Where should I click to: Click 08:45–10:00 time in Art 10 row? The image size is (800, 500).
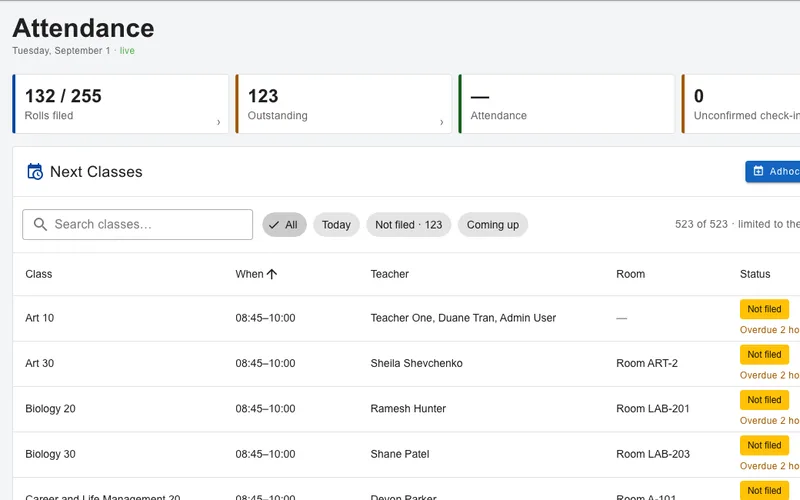click(x=265, y=318)
